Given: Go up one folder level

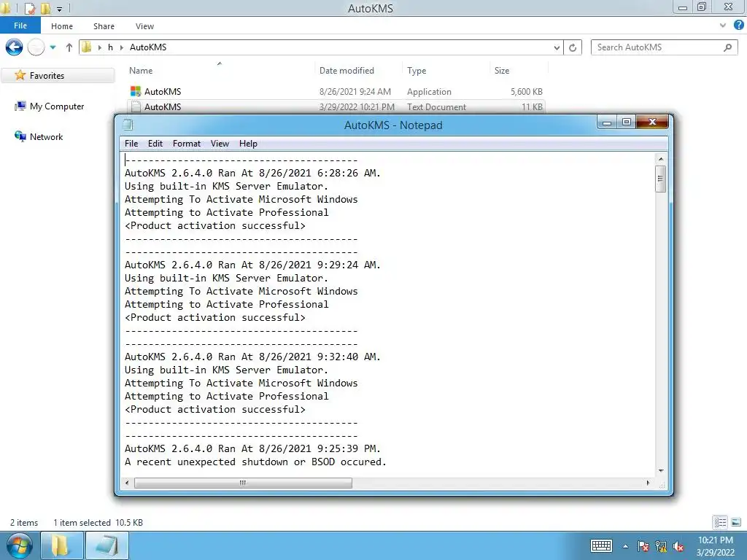Looking at the screenshot, I should [x=69, y=47].
